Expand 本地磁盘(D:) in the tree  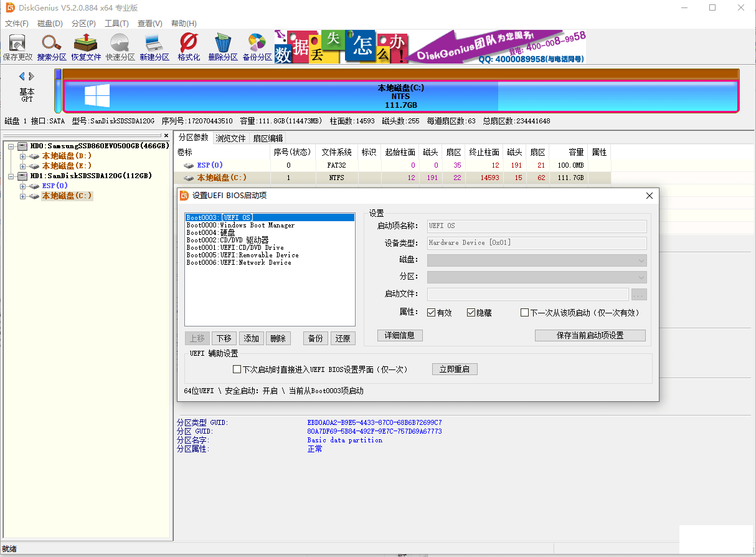(23, 156)
